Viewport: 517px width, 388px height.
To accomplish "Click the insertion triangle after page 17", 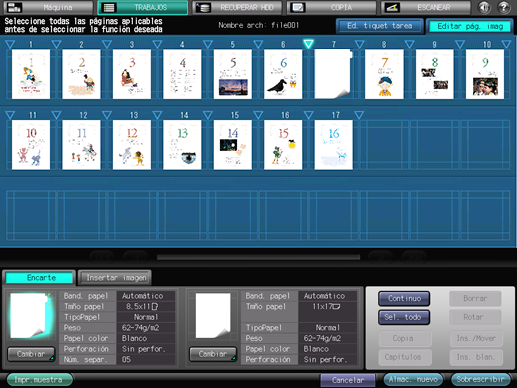I will [359, 115].
